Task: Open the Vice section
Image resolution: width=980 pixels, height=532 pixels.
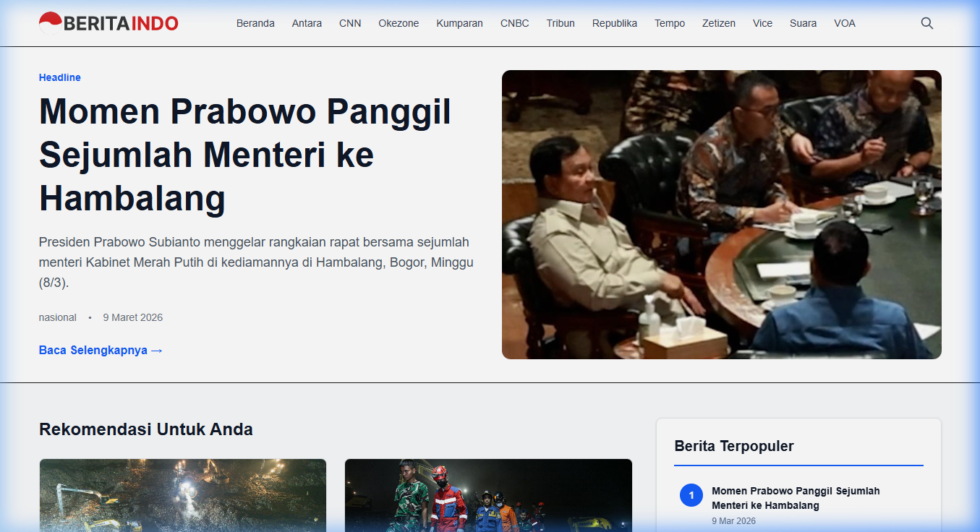Action: point(762,23)
